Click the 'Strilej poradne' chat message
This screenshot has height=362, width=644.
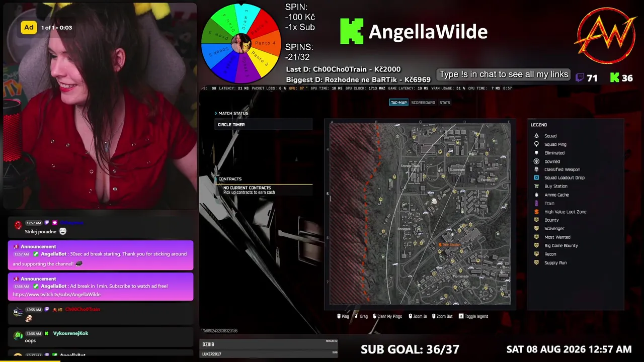41,231
